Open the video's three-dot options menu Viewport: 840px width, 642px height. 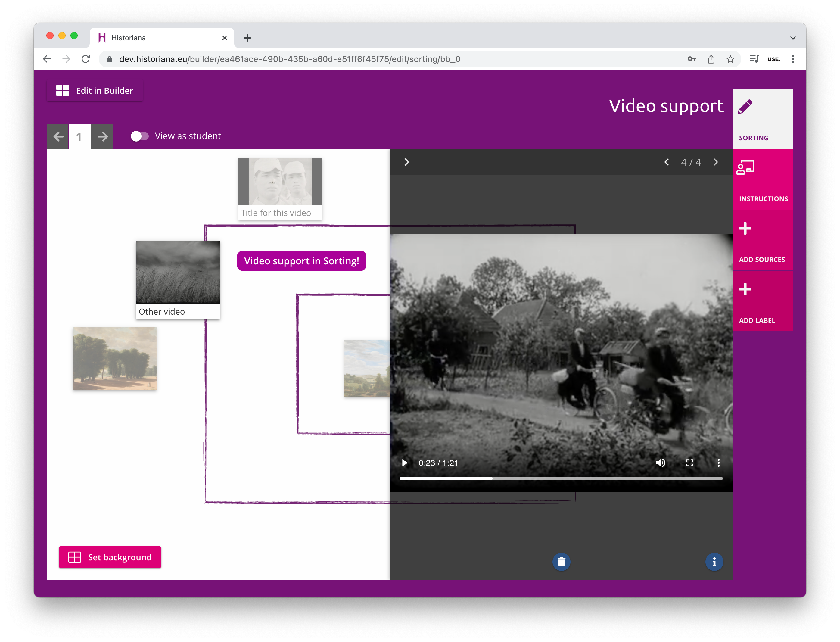tap(718, 463)
